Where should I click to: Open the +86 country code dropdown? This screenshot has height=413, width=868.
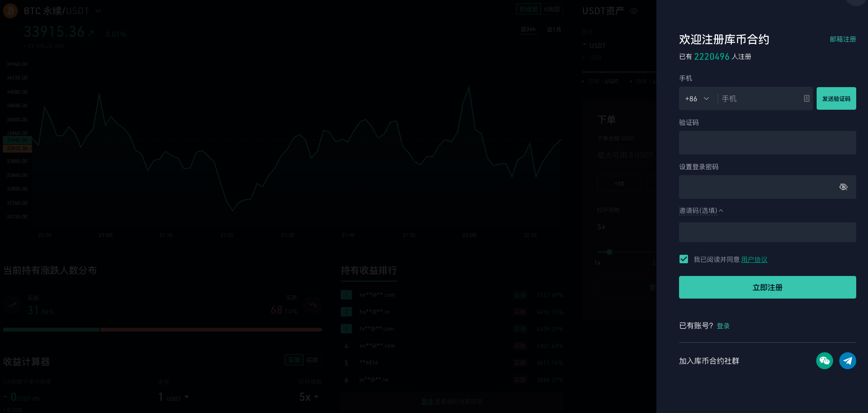click(697, 98)
